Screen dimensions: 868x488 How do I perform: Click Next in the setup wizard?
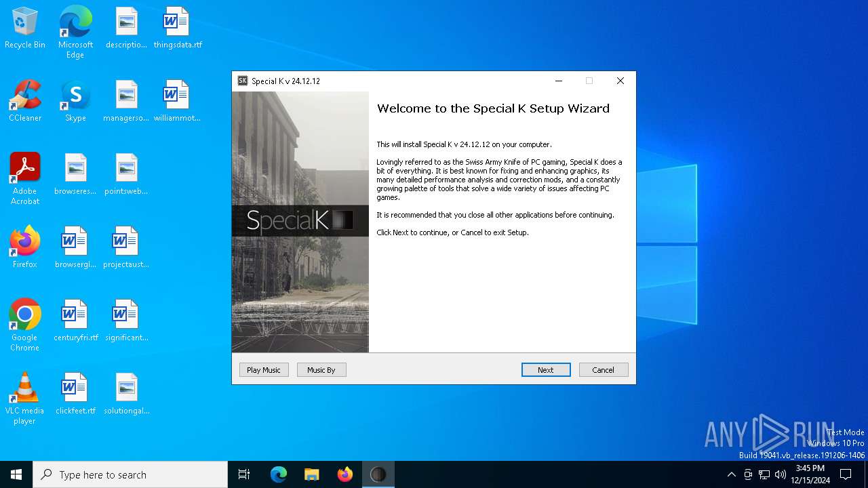pos(546,370)
